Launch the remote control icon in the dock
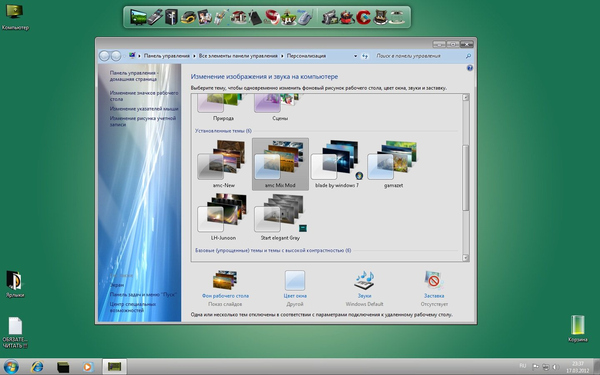Screen dimensions: 600x375 click(155, 17)
